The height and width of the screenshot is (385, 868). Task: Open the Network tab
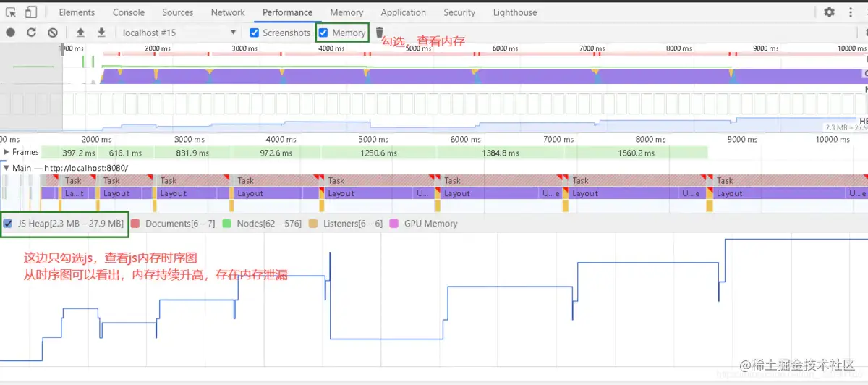point(228,12)
